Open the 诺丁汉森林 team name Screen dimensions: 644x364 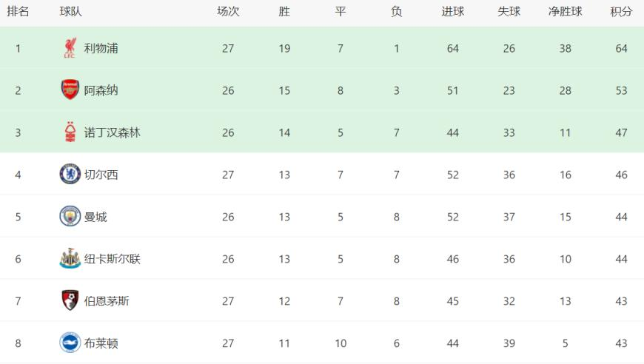click(x=112, y=132)
